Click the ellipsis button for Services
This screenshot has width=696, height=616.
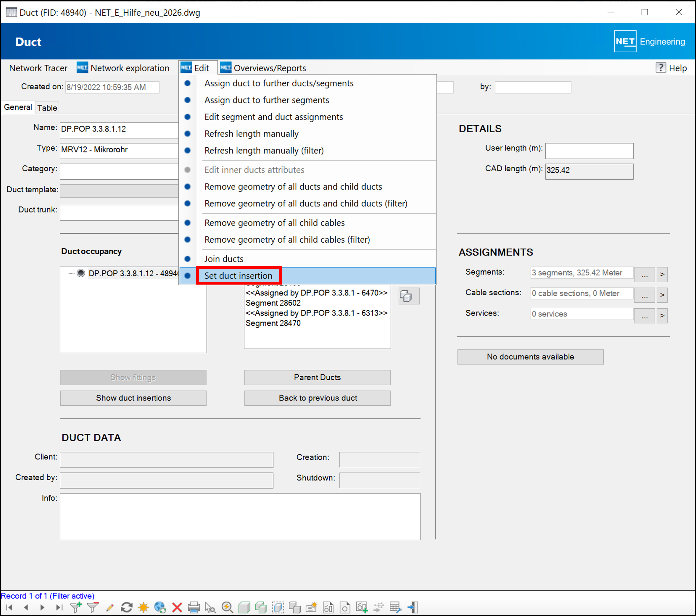click(x=644, y=316)
